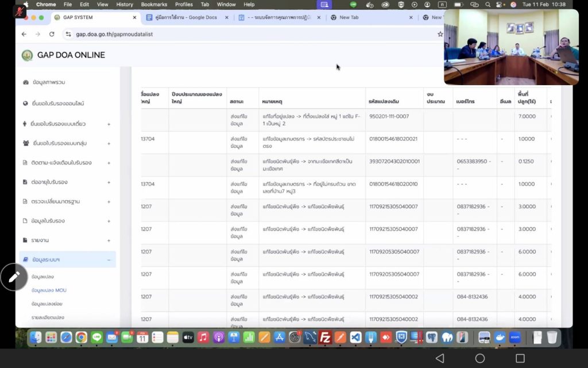
Task: Open Finder from the dock
Action: click(x=36, y=337)
